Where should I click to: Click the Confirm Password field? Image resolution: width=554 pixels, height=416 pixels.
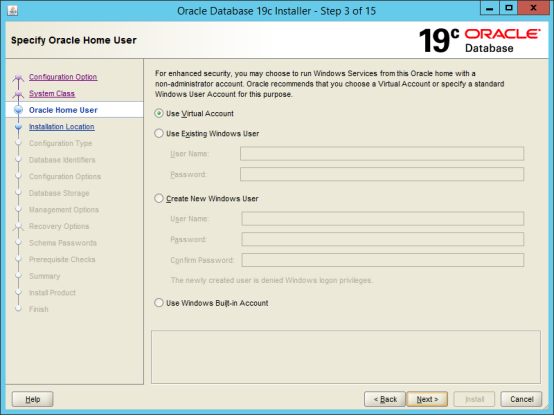[383, 260]
